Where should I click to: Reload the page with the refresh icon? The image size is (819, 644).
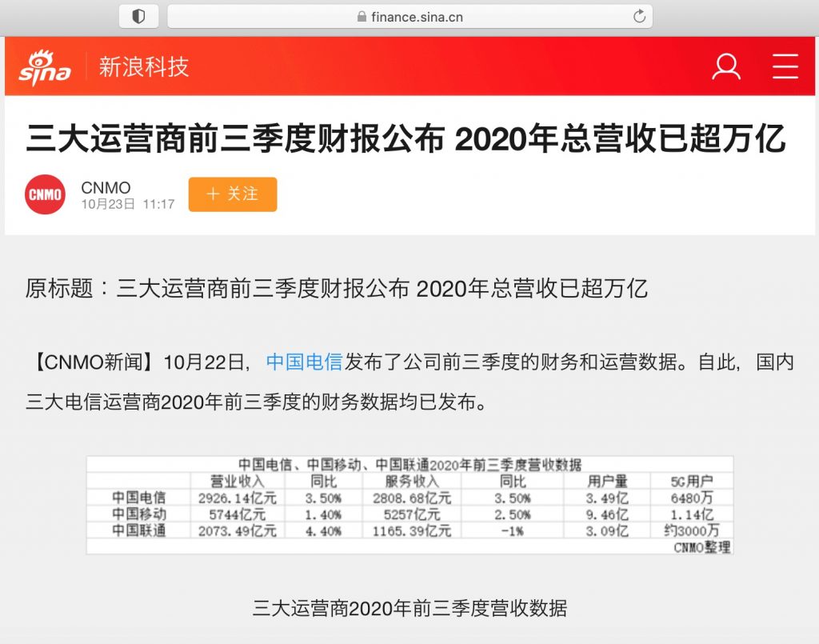click(x=639, y=17)
